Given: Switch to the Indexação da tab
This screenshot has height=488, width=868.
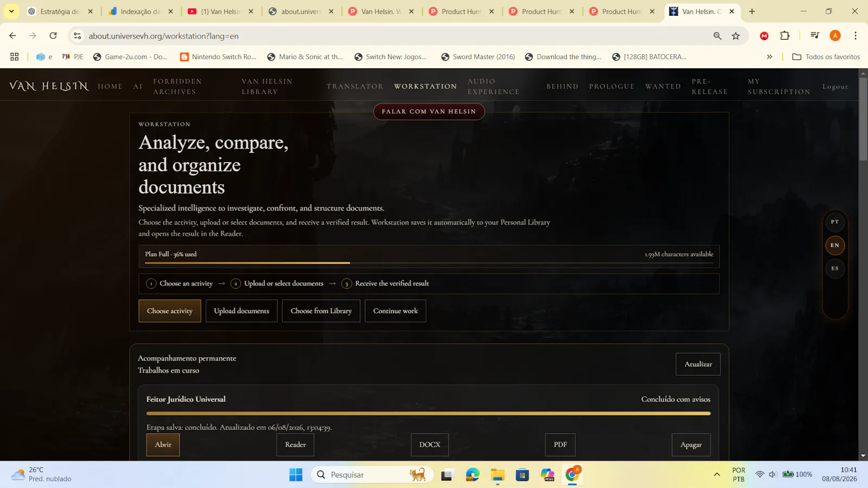Looking at the screenshot, I should pyautogui.click(x=141, y=11).
